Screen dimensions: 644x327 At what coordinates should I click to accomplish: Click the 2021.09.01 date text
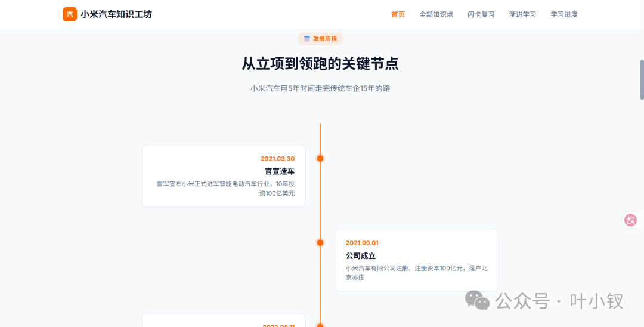(363, 243)
